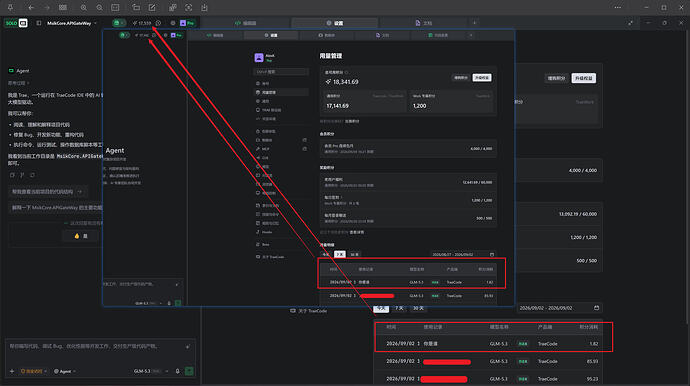Open the viewer's three-dot more menu
Image resolution: width=690 pixels, height=386 pixels.
[x=618, y=7]
